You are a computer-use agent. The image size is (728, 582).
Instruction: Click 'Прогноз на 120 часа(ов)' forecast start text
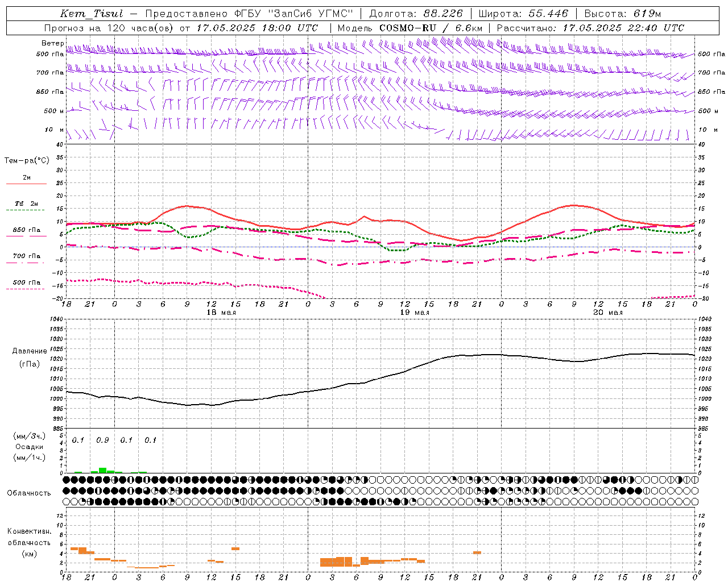click(109, 28)
